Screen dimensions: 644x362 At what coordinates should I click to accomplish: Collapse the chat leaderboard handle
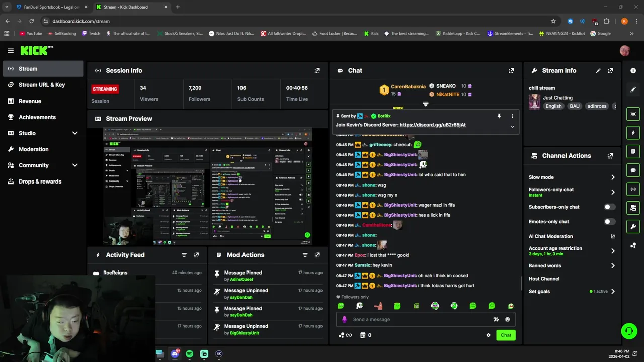(x=426, y=104)
